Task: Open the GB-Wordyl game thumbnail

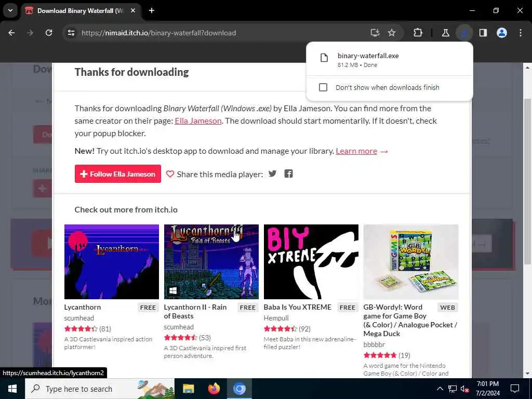Action: coord(410,262)
